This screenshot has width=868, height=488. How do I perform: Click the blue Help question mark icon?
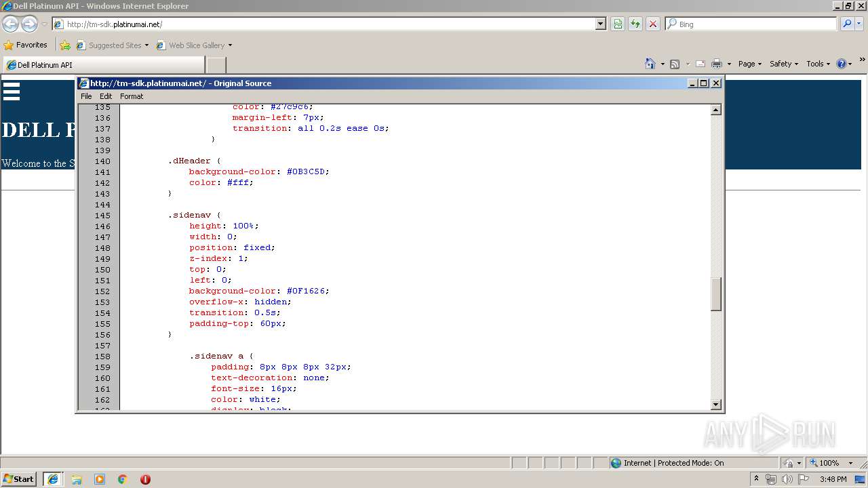pos(842,64)
